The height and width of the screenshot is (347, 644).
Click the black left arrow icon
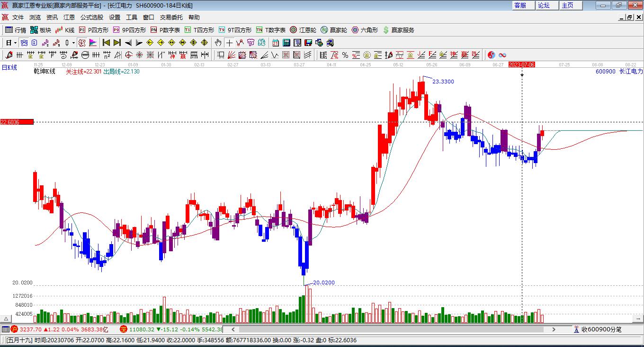tap(128, 43)
